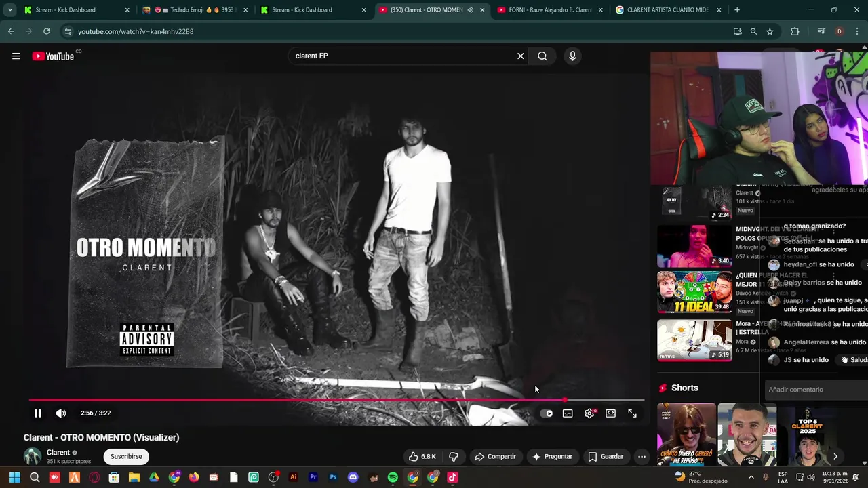Toggle subtitles/closed captions button

(x=568, y=413)
